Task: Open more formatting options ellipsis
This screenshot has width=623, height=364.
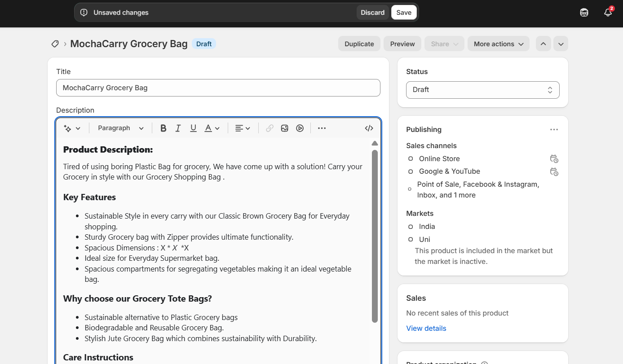Action: pyautogui.click(x=322, y=128)
